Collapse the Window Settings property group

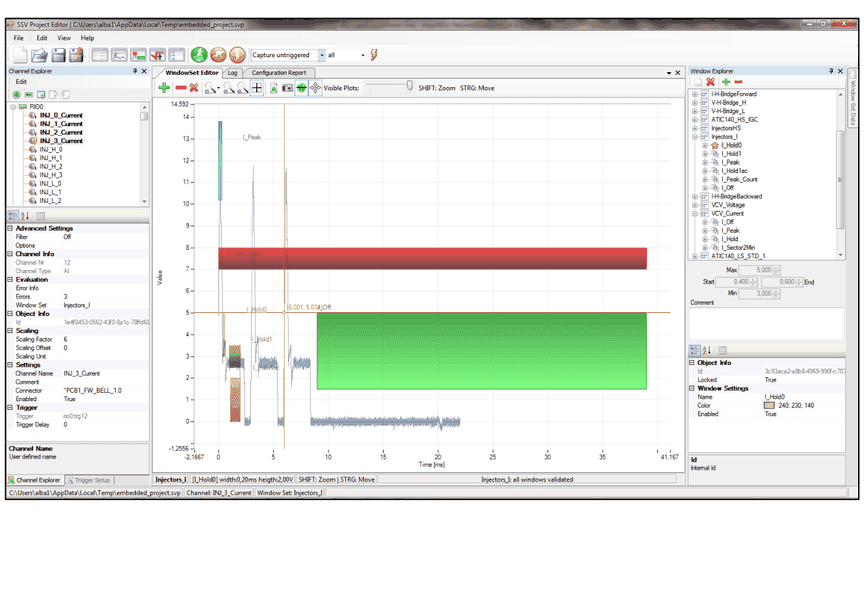(x=692, y=388)
